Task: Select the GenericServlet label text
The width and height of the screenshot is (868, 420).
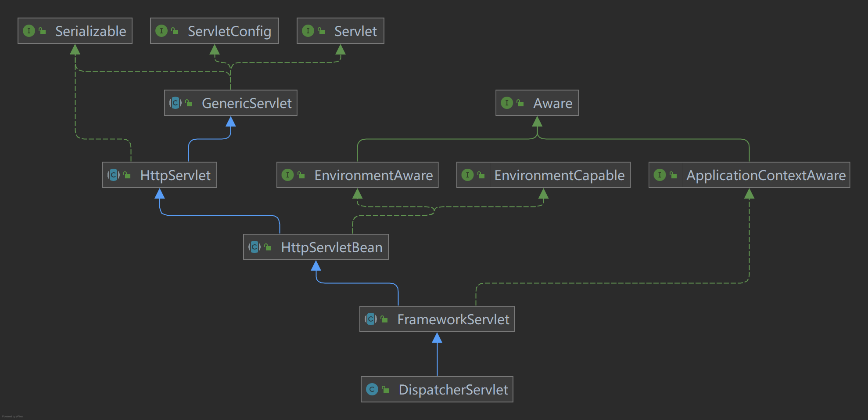Action: point(247,103)
